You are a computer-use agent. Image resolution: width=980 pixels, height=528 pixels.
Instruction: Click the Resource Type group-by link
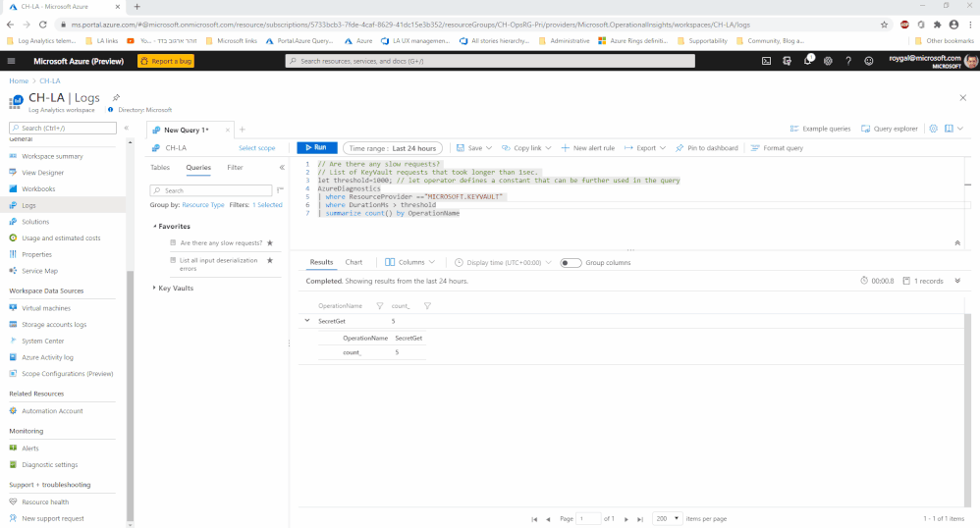click(x=203, y=205)
